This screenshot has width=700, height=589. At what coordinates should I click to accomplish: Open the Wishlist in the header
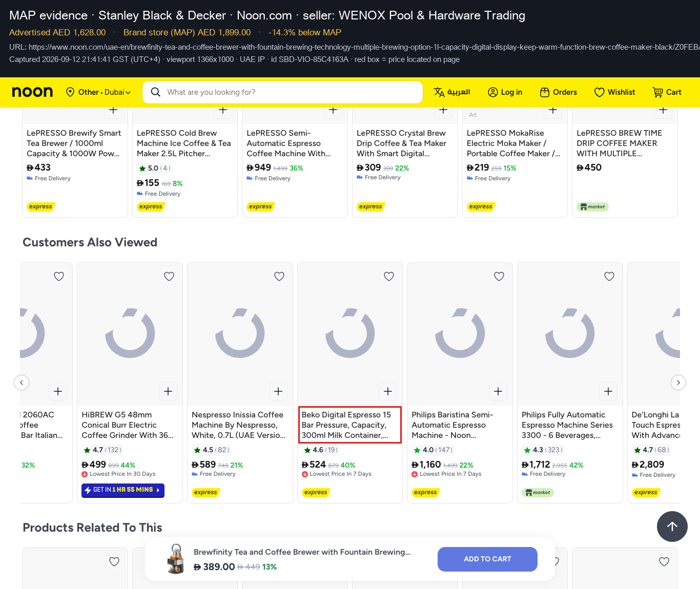tap(614, 92)
